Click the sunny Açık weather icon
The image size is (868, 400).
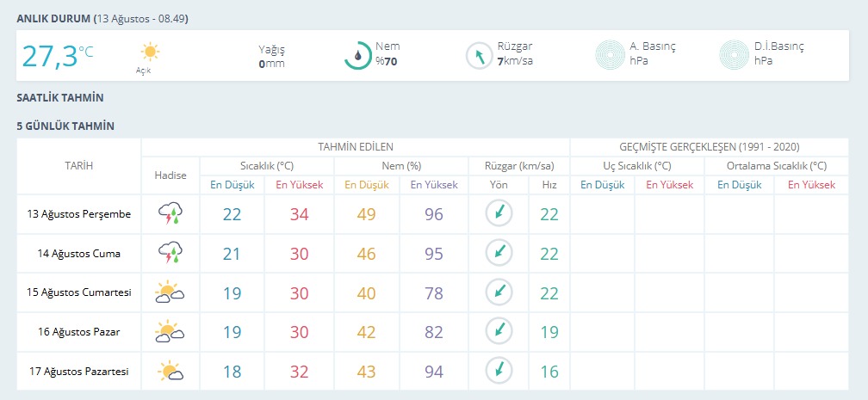coord(150,52)
